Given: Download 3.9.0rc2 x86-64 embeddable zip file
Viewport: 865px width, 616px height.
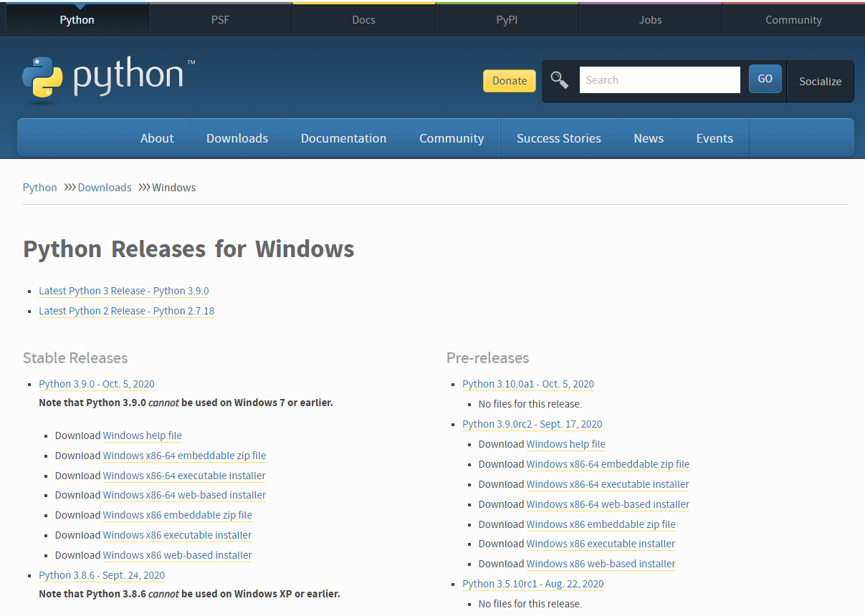Looking at the screenshot, I should click(x=608, y=464).
